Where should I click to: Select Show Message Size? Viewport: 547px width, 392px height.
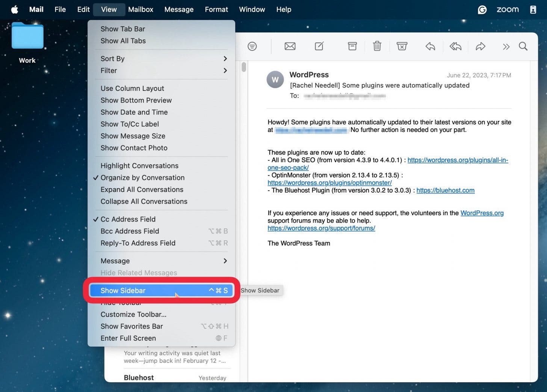click(x=162, y=136)
